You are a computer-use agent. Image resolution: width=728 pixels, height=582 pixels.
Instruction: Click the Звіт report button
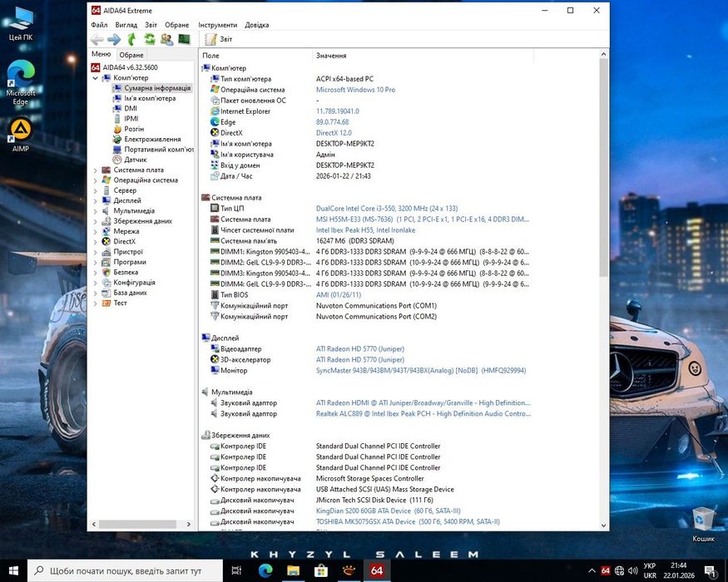[x=218, y=39]
